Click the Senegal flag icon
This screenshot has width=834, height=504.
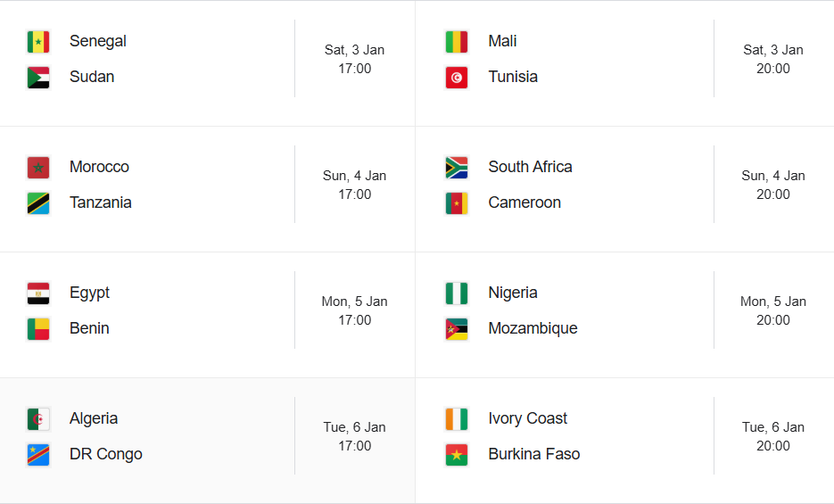(38, 42)
